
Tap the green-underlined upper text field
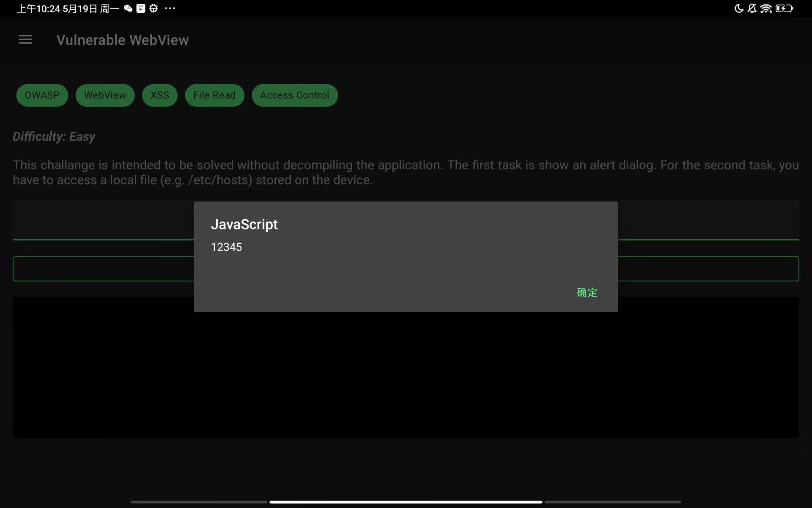point(104,220)
